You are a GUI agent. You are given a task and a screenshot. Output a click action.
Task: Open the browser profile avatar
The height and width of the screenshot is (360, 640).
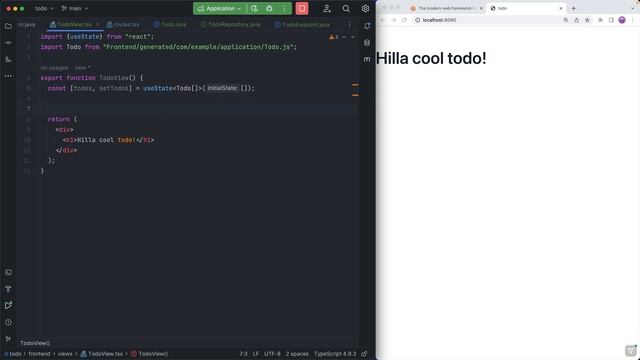[x=622, y=20]
